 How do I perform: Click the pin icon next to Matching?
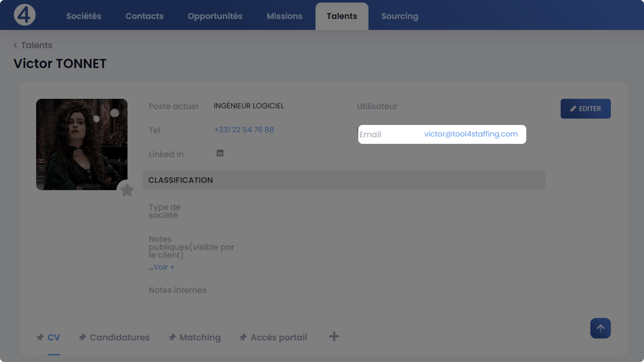pos(172,338)
